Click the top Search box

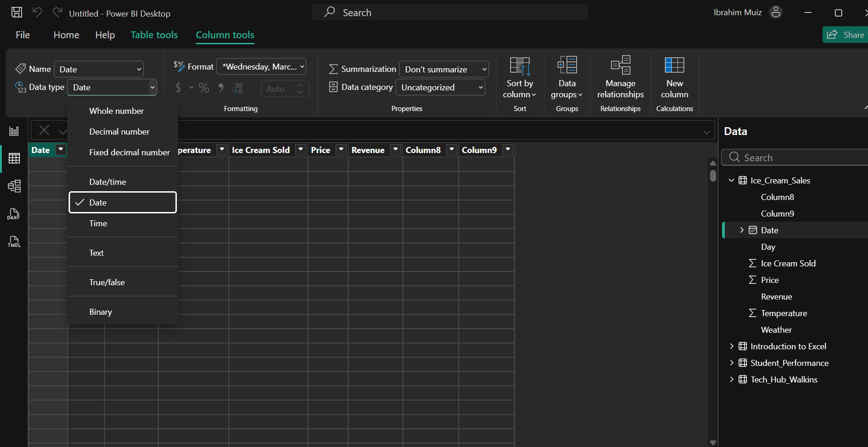click(450, 12)
